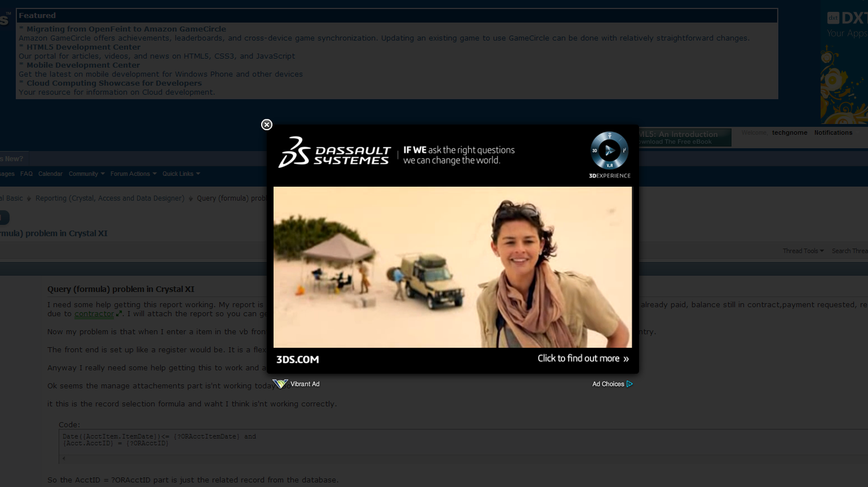Click the HTML5 Introduction eBook banner
868x487 pixels.
(684, 138)
